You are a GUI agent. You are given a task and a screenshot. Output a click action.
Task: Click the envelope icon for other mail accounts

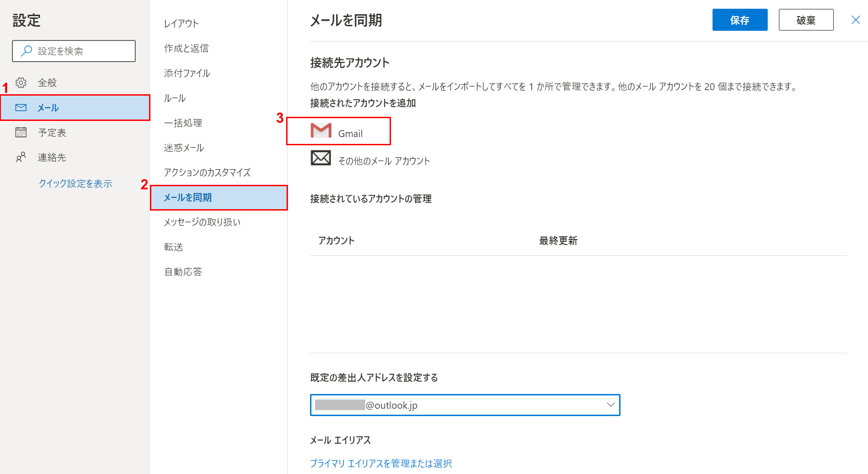tap(321, 158)
